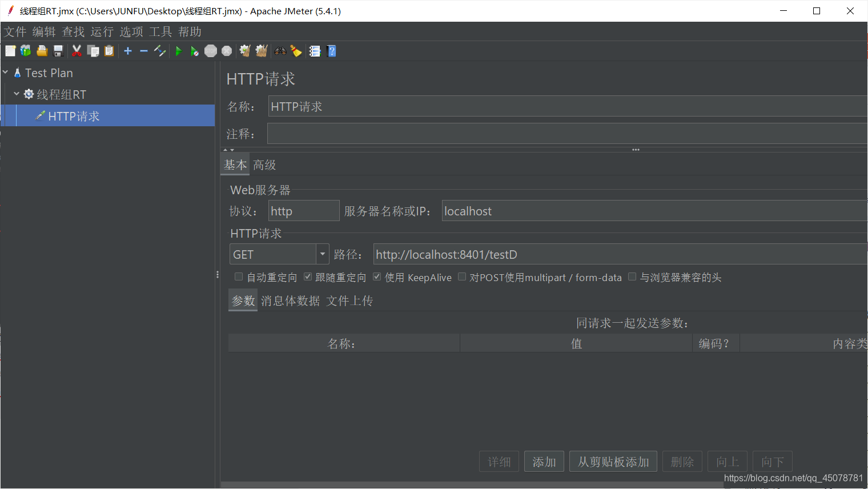Reset search with yellow brush icon
Screen dimensions: 868x489
pyautogui.click(x=296, y=51)
